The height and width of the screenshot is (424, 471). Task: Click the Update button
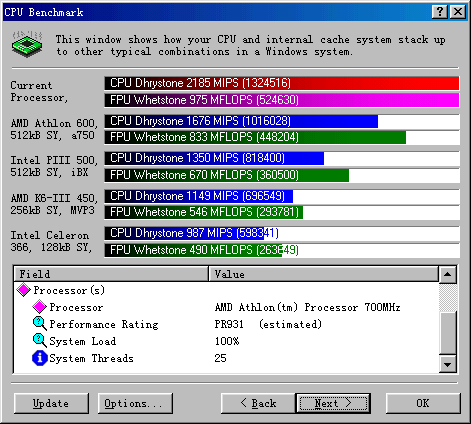click(x=51, y=403)
